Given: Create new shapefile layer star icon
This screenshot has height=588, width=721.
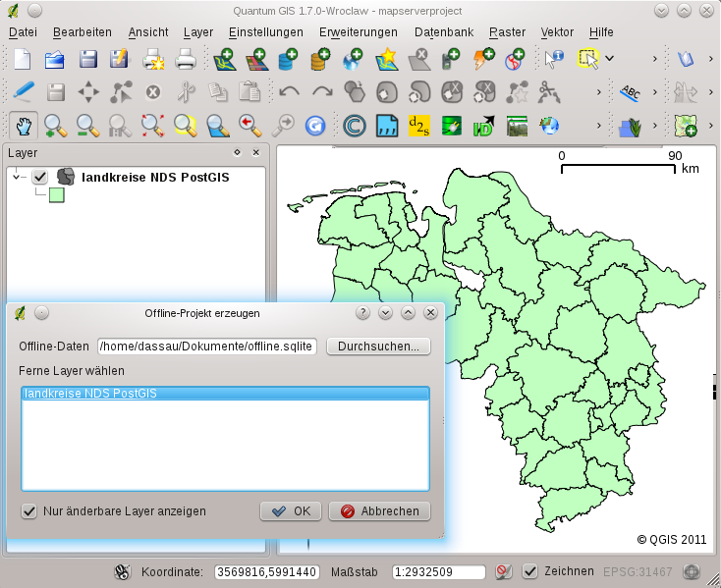Looking at the screenshot, I should pyautogui.click(x=386, y=59).
